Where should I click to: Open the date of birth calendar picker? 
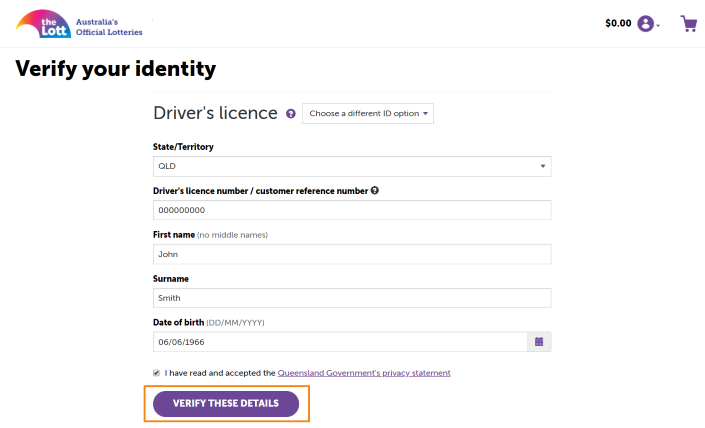pyautogui.click(x=539, y=342)
